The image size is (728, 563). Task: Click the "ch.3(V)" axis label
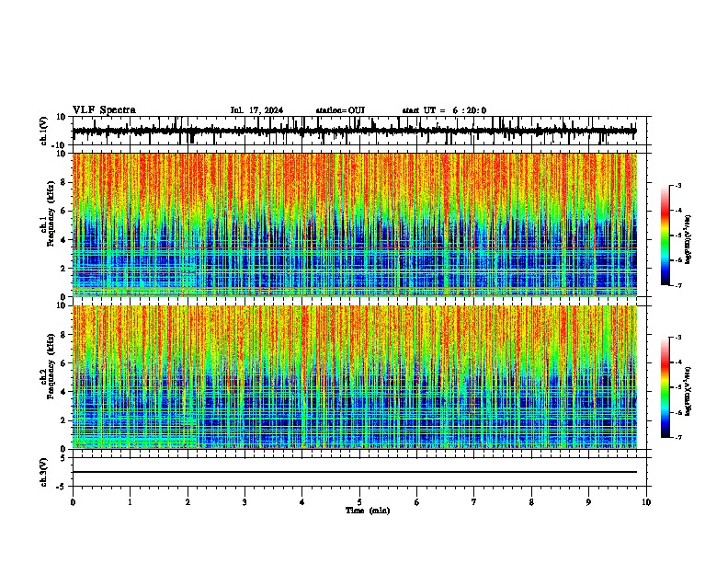pyautogui.click(x=43, y=472)
